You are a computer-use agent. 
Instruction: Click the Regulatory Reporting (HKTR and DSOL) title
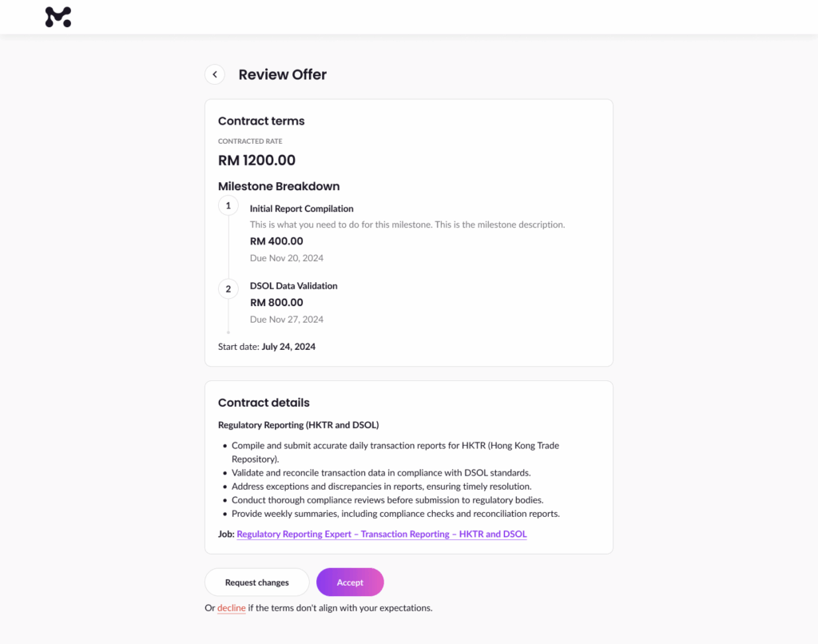tap(298, 425)
